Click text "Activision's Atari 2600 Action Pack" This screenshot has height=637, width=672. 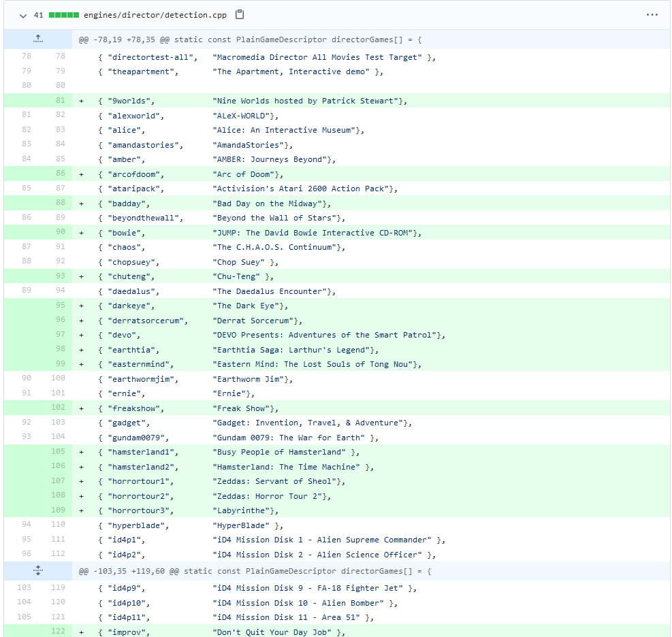point(300,189)
